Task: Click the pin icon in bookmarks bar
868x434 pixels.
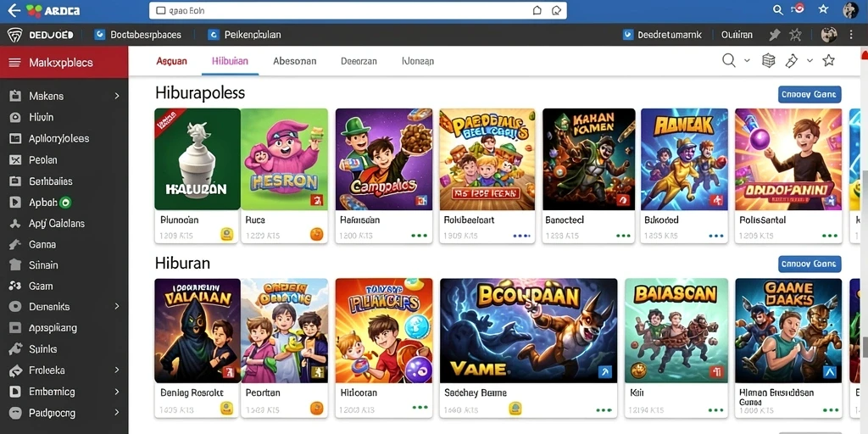Action: (x=775, y=35)
